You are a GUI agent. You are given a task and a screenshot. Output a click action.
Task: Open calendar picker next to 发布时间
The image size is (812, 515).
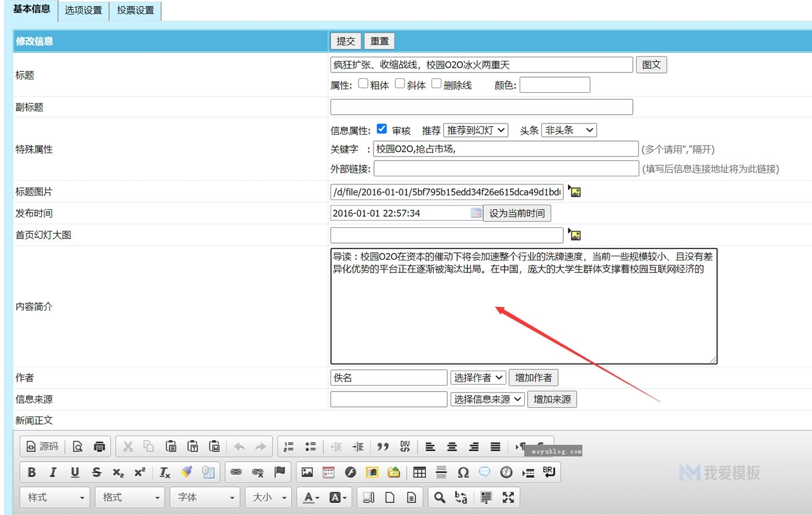tap(476, 213)
